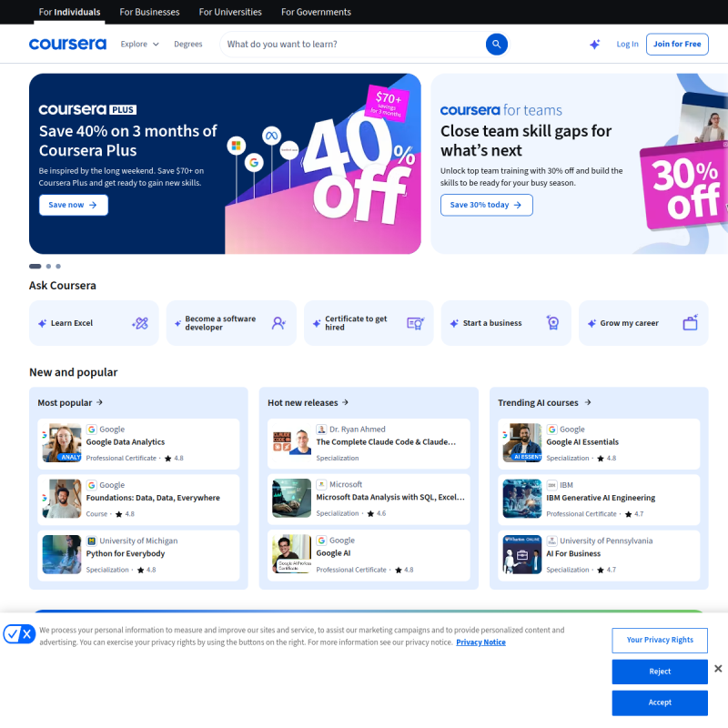Click the arrow next to Trending AI courses
This screenshot has width=728, height=728.
[x=588, y=402]
